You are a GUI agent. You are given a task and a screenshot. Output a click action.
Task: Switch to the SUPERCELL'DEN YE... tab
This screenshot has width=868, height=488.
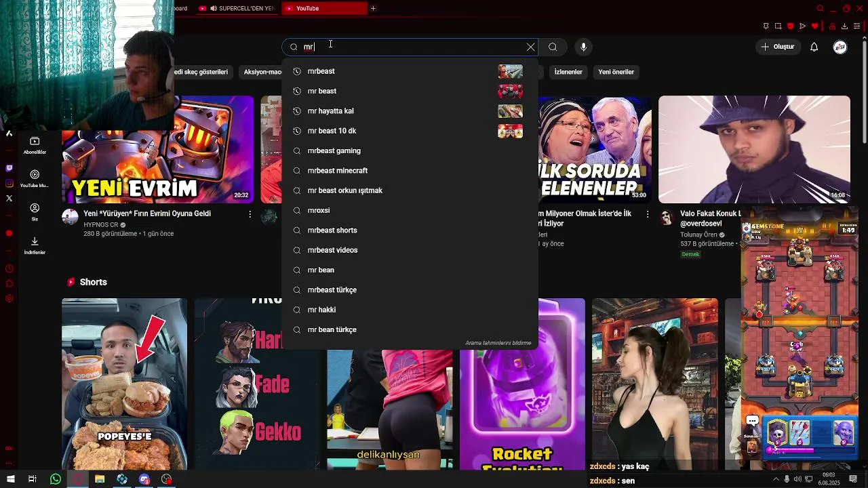pyautogui.click(x=237, y=8)
